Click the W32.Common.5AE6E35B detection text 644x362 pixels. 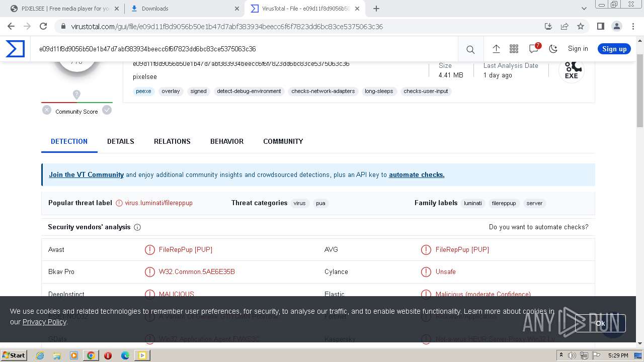click(x=197, y=271)
